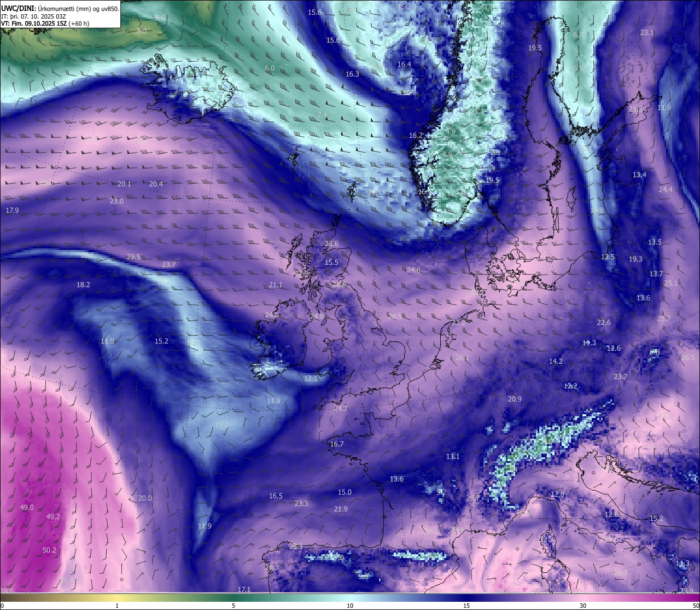Click the 17.9 value label
This screenshot has height=610, width=700.
[x=12, y=210]
